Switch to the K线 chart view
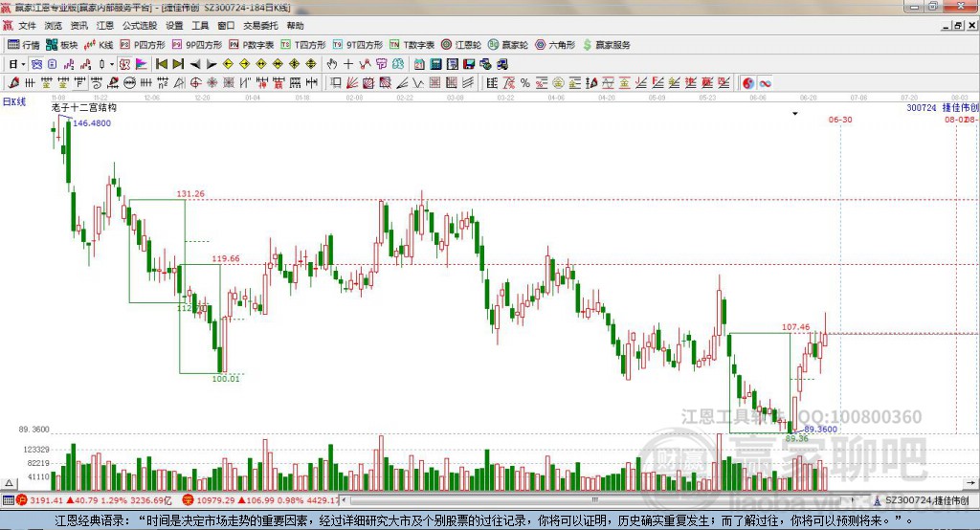 click(99, 45)
